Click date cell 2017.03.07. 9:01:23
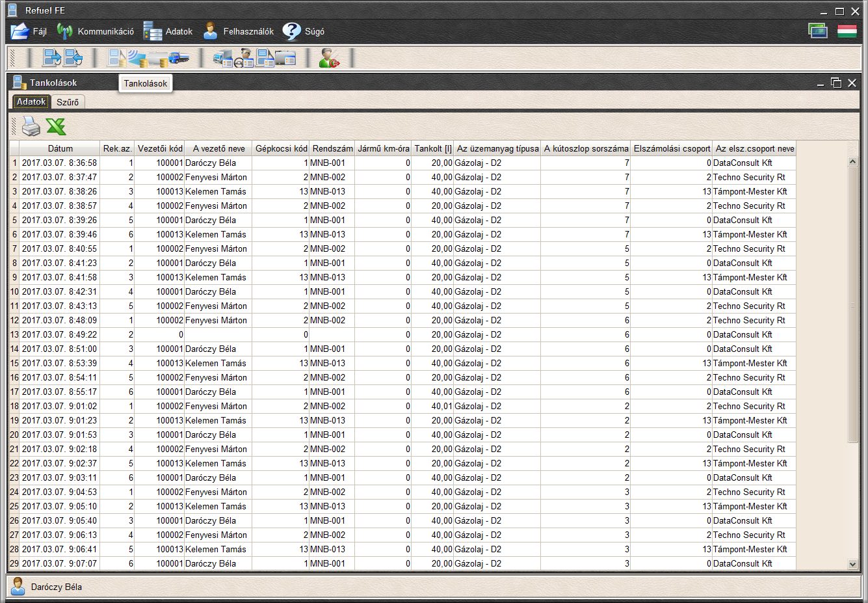The width and height of the screenshot is (868, 603). [60, 420]
